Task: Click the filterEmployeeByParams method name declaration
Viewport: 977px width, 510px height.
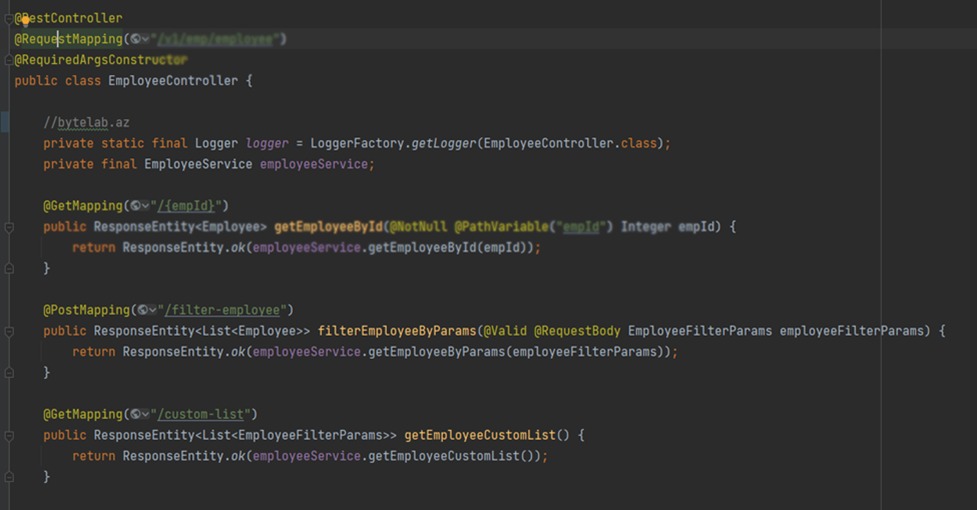Action: coord(395,331)
